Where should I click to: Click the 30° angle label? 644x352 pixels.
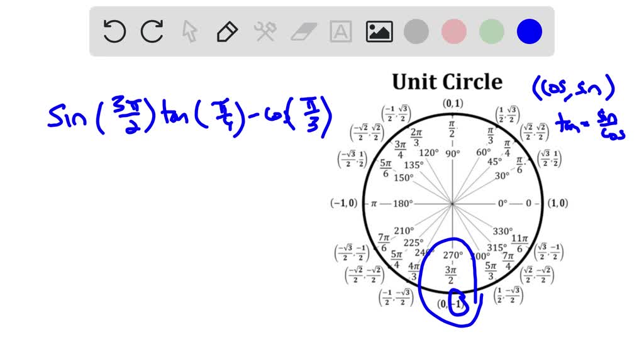coord(502,176)
